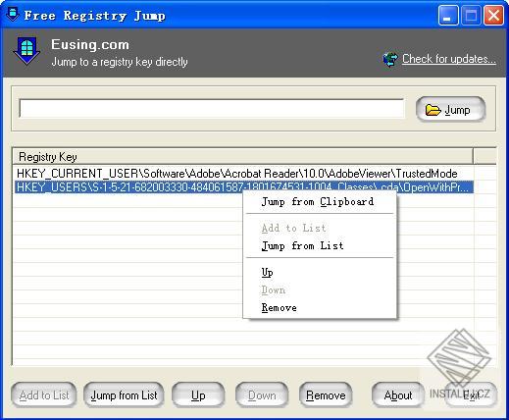Choose Jump from List in context menu
The height and width of the screenshot is (420, 509).
point(320,245)
